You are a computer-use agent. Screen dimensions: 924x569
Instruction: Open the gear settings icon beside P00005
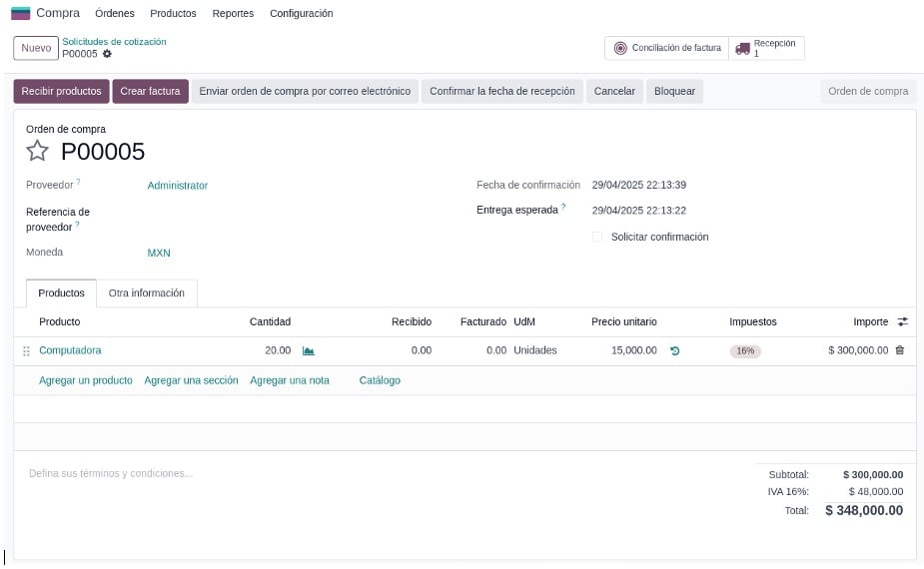click(107, 54)
